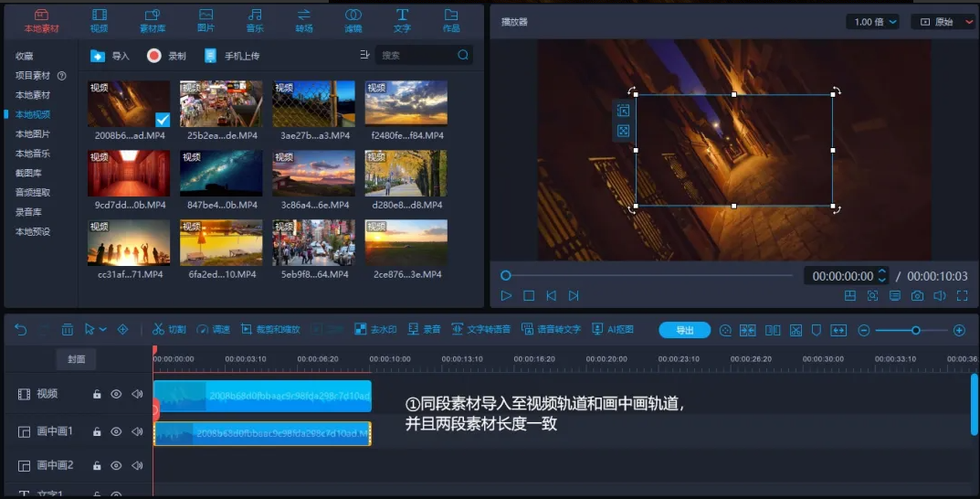This screenshot has width=980, height=499.
Task: Open the 图片 tab
Action: click(x=205, y=21)
